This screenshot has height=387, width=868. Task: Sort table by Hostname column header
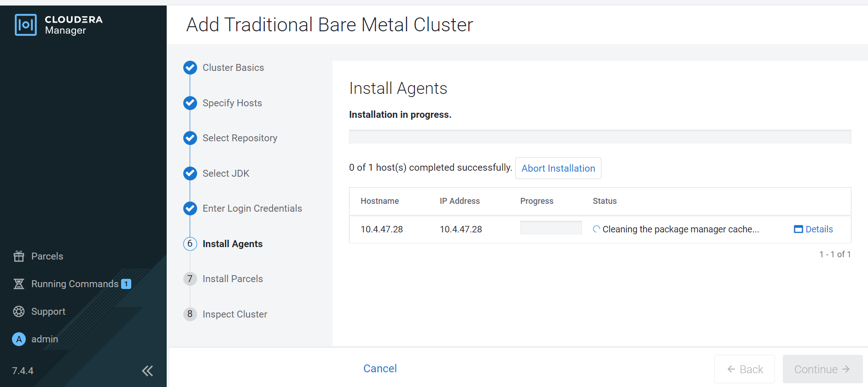coord(379,201)
